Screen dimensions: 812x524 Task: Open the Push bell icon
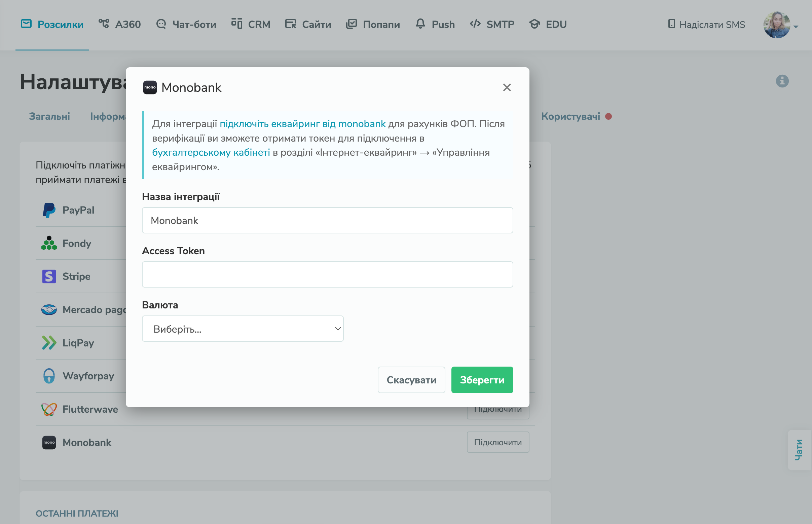(420, 24)
